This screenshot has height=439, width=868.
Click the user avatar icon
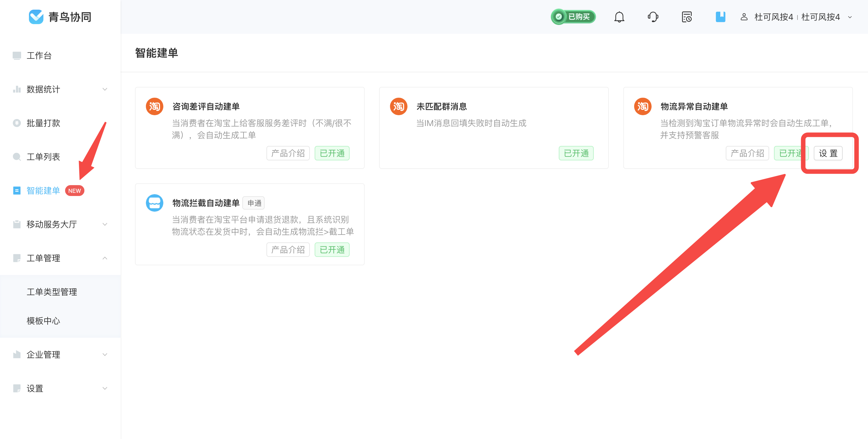(x=744, y=17)
